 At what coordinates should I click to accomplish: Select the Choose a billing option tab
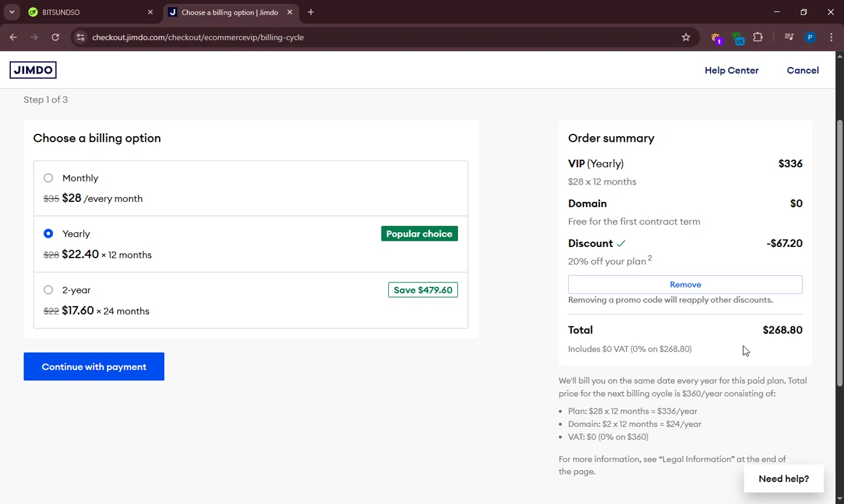pyautogui.click(x=230, y=12)
